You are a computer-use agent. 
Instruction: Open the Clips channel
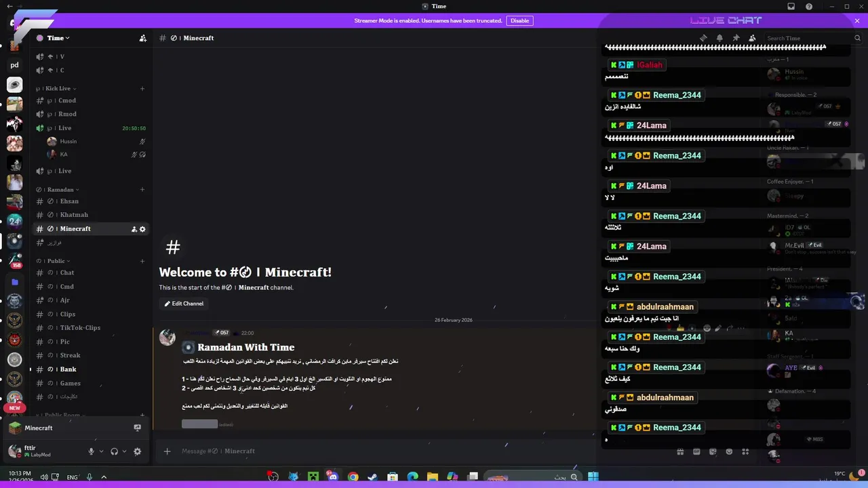coord(90,314)
